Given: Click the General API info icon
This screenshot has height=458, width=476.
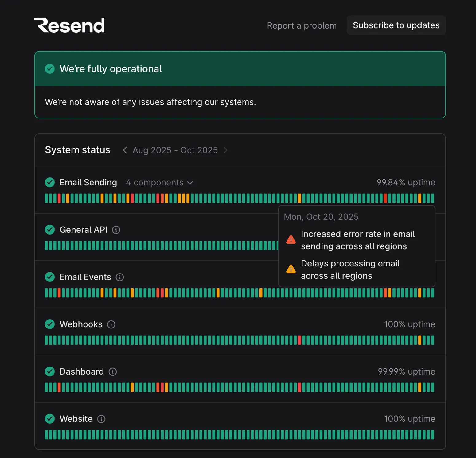Looking at the screenshot, I should (116, 230).
